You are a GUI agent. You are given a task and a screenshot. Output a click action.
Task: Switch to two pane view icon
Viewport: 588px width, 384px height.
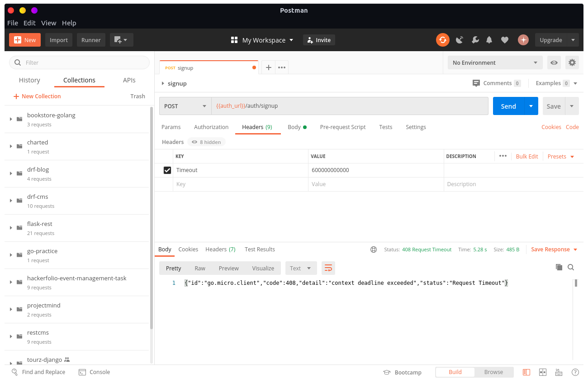pyautogui.click(x=543, y=372)
